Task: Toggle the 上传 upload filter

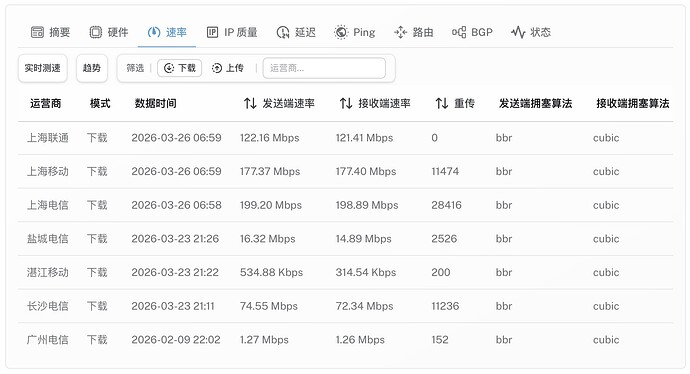Action: click(x=228, y=68)
